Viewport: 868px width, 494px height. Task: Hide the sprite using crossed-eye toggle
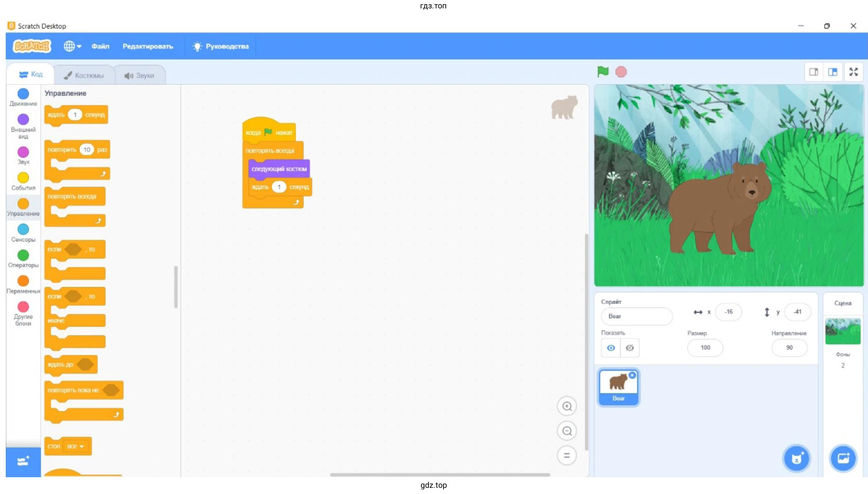point(630,348)
